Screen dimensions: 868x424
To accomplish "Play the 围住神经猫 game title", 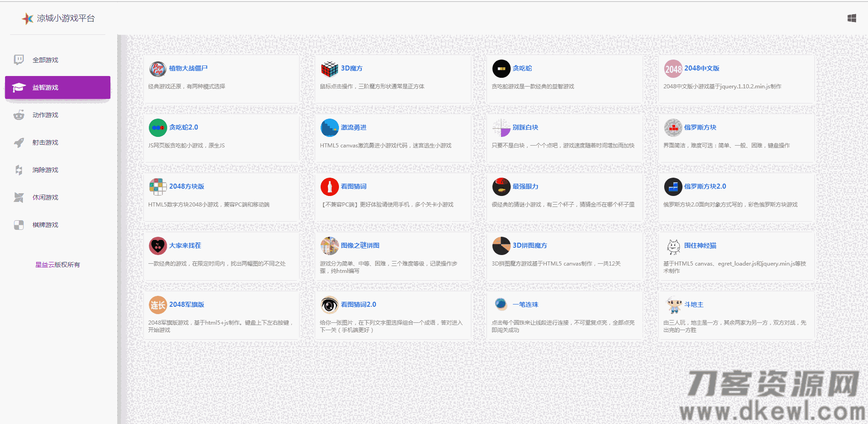I will click(700, 245).
